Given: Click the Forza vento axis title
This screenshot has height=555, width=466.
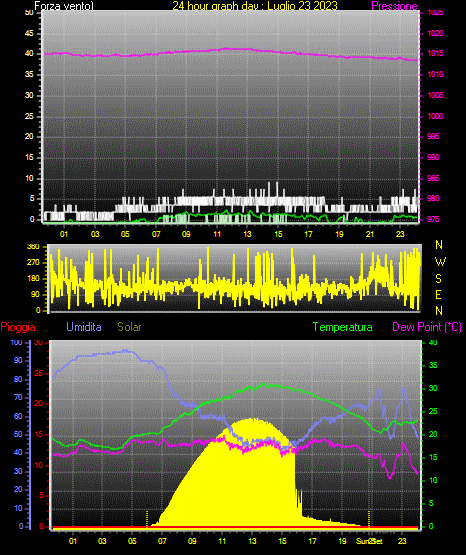Looking at the screenshot, I should [64, 6].
